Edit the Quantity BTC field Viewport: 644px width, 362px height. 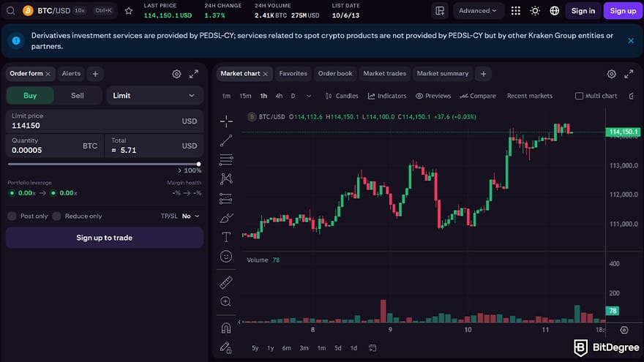tap(55, 146)
